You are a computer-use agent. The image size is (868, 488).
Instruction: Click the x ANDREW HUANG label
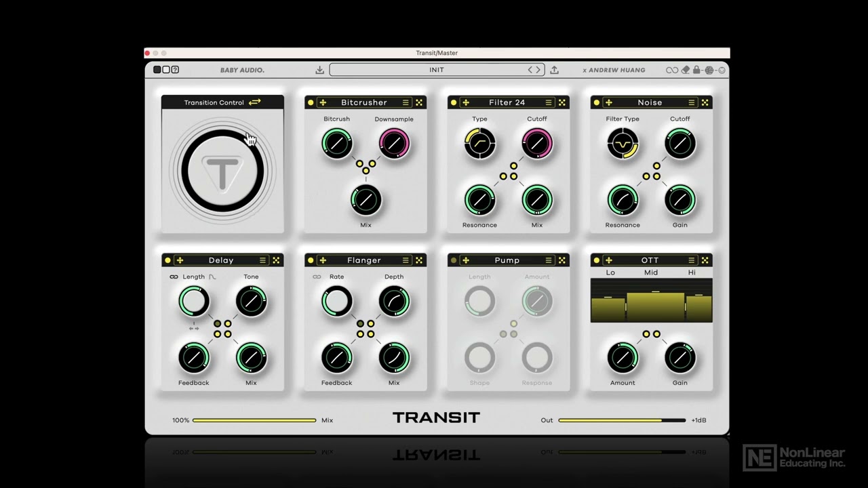tap(614, 70)
